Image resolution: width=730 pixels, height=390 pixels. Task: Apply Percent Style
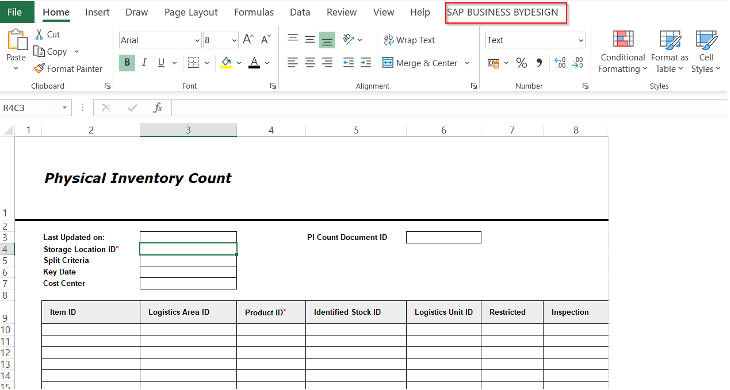pos(521,63)
